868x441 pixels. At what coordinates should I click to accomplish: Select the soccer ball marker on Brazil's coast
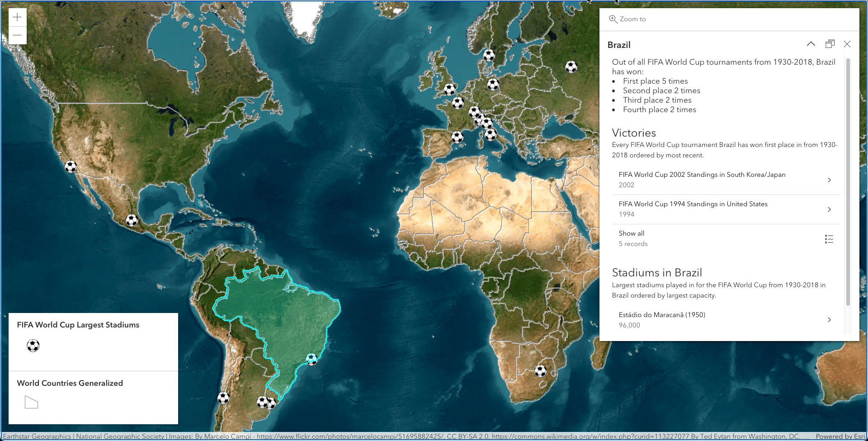311,360
